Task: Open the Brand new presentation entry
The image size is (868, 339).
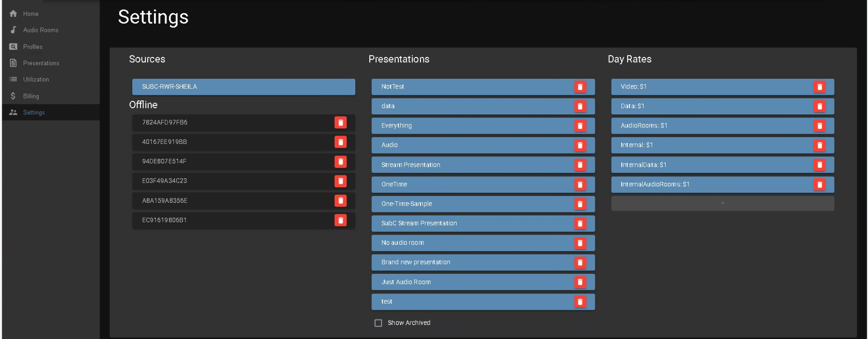Action: [x=468, y=262]
